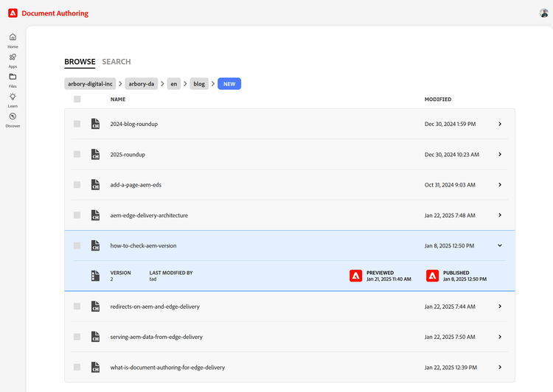Open the Home sidebar icon

tap(13, 37)
